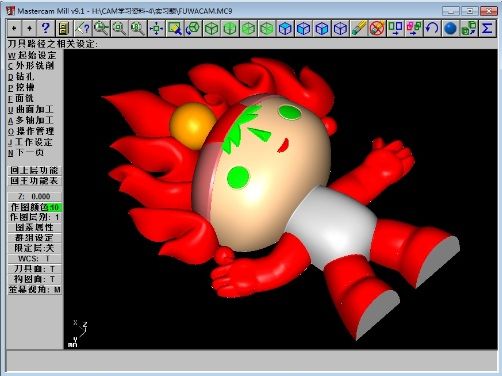Viewport: 502px width, 376px height.
Task: Click the next toolbar page right arrow
Action: click(29, 28)
